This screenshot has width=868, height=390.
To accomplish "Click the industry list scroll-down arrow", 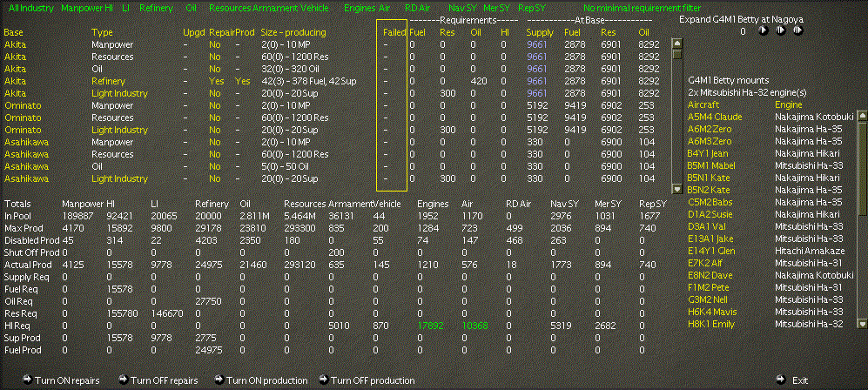I will click(677, 189).
